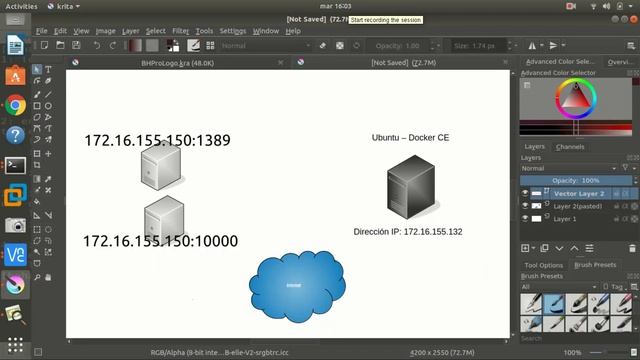
Task: Select the Pan hand tool
Action: pyautogui.click(x=48, y=277)
